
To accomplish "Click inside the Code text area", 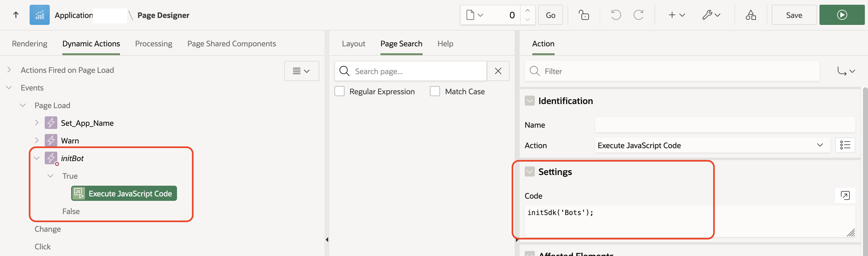I will (x=690, y=221).
